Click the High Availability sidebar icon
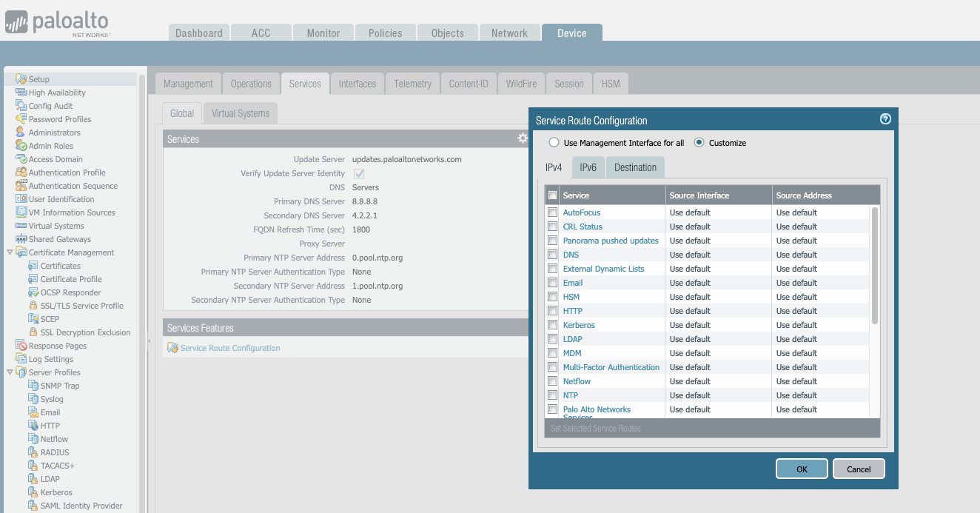980x513 pixels. pos(21,93)
